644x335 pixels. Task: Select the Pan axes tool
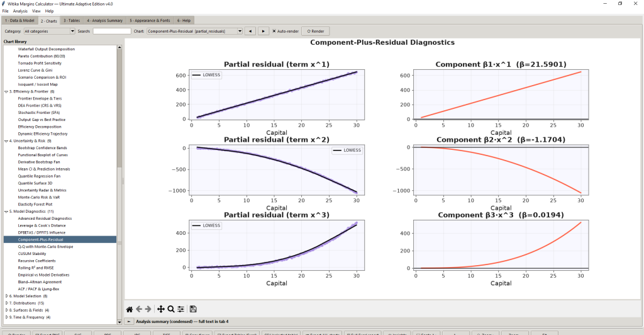[160, 309]
